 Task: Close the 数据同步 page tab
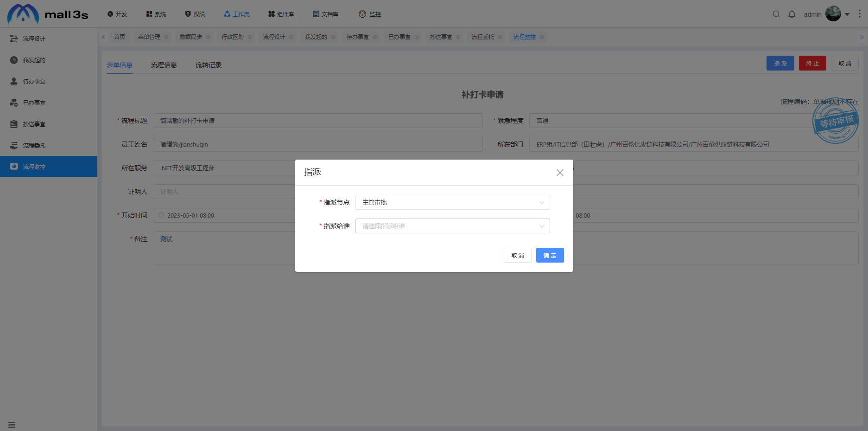click(208, 37)
